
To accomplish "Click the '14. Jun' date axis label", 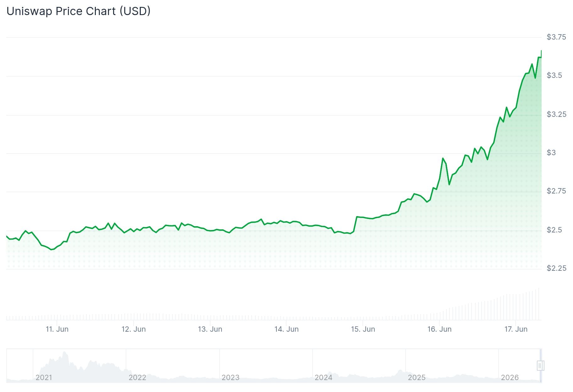I will [x=286, y=329].
